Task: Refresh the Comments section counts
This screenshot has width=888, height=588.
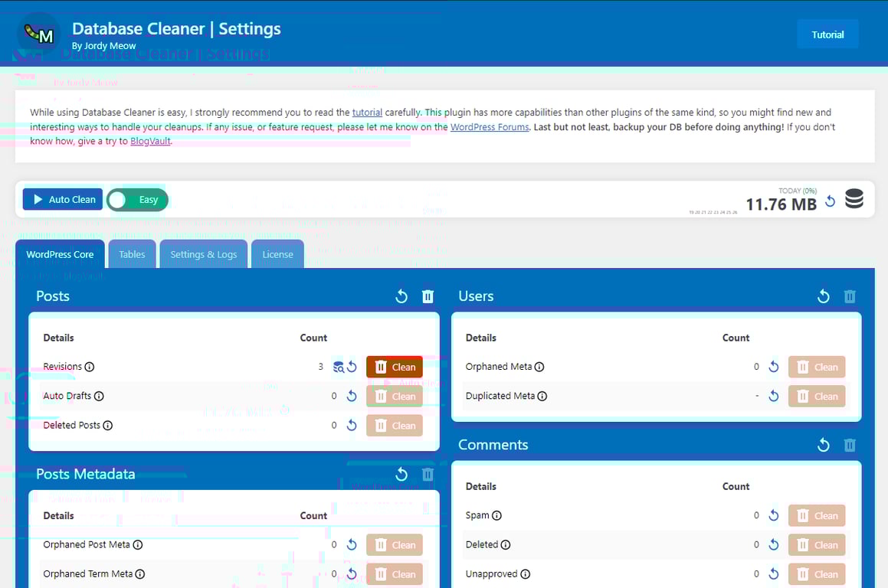Action: tap(823, 445)
